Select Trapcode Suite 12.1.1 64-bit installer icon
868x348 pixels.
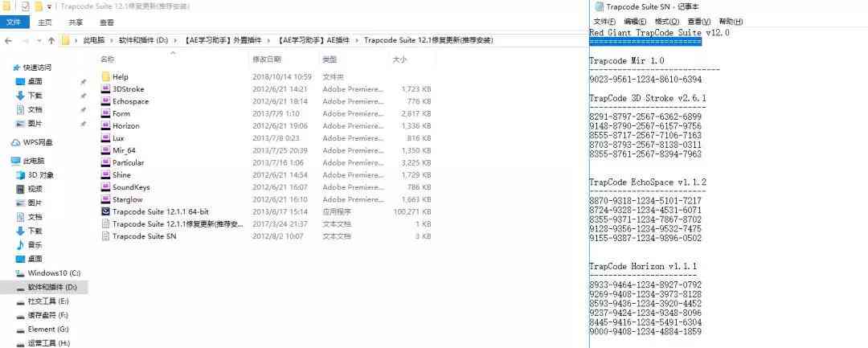pos(106,211)
